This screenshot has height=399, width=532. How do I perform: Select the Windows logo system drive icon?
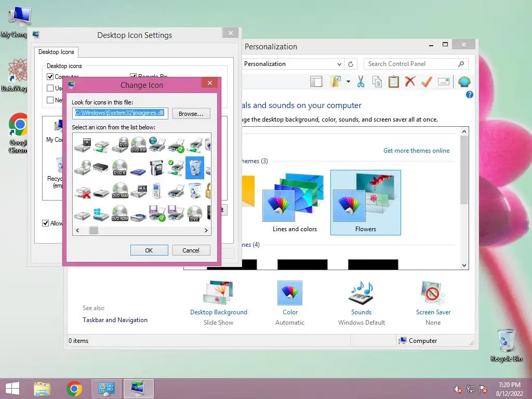coord(101,214)
